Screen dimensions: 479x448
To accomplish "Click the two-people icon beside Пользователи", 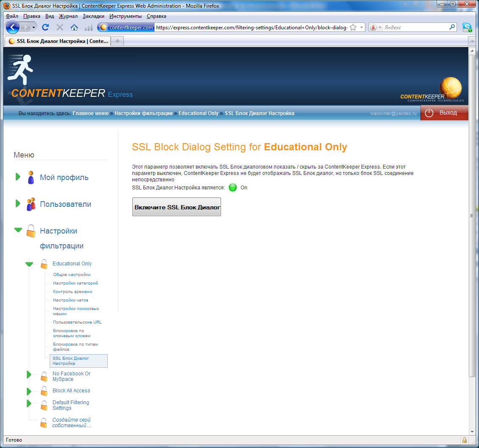I will point(31,204).
